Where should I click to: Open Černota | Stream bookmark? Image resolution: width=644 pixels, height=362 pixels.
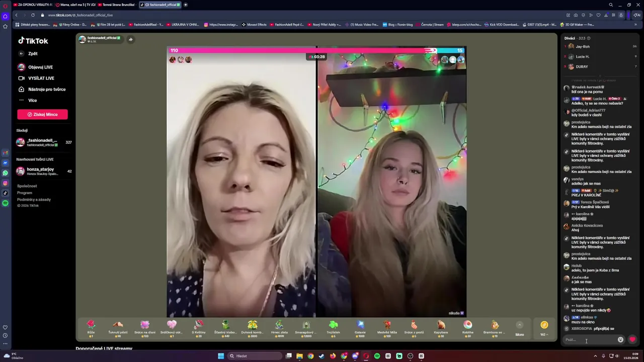pos(430,24)
